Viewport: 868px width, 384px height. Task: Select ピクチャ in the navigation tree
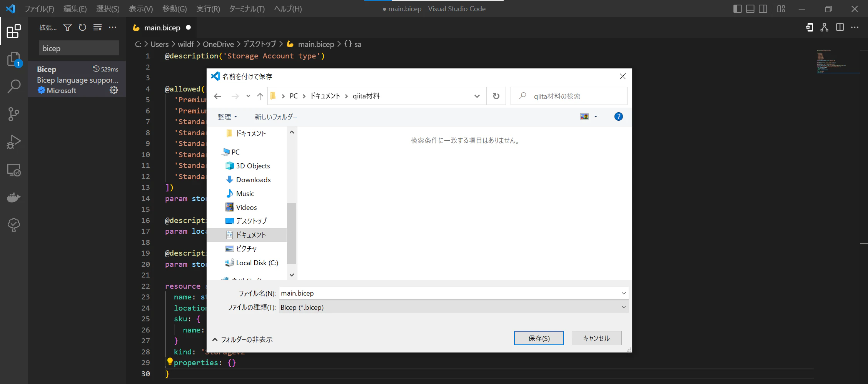tap(246, 249)
